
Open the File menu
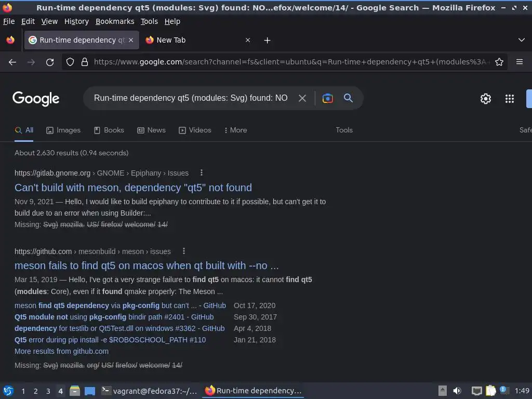pos(9,21)
